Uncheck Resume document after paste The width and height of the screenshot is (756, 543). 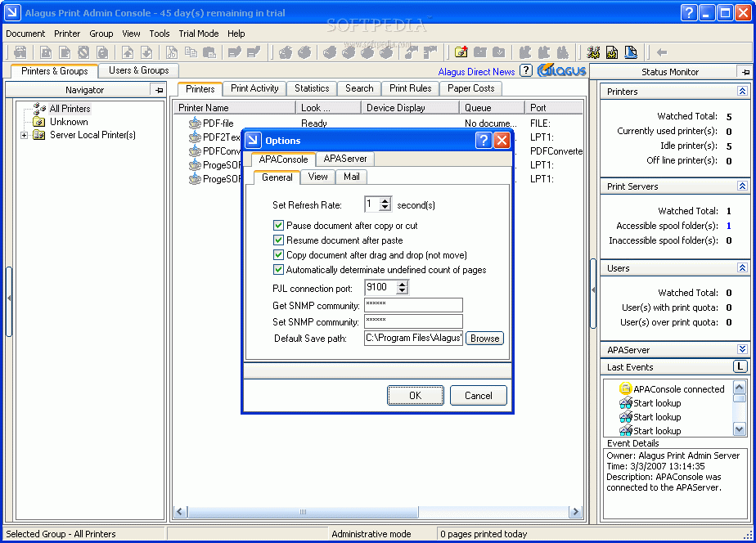tap(278, 240)
